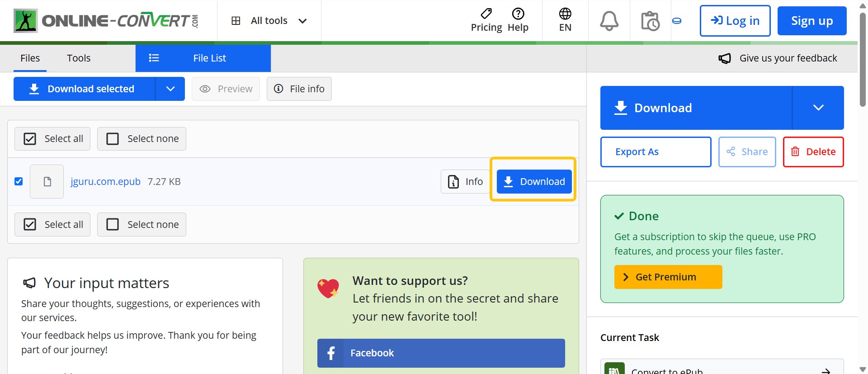Image resolution: width=868 pixels, height=374 pixels.
Task: Open the Download selected dropdown arrow
Action: (x=170, y=89)
